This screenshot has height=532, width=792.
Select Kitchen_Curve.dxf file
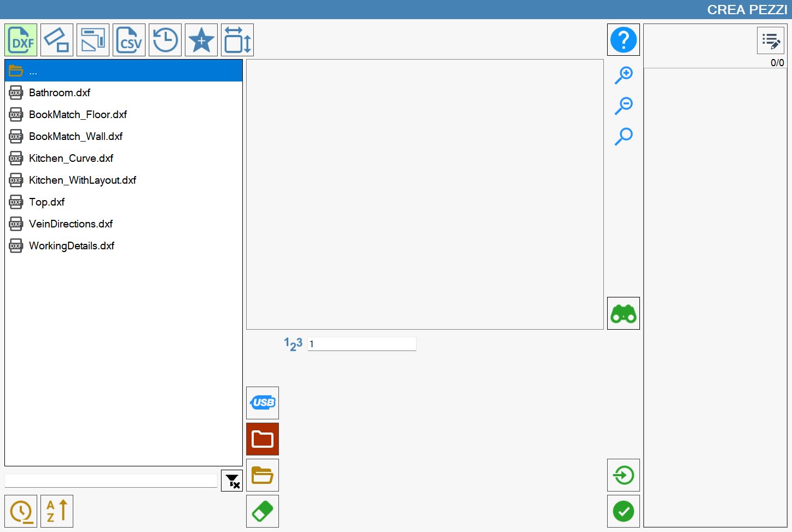[124, 158]
